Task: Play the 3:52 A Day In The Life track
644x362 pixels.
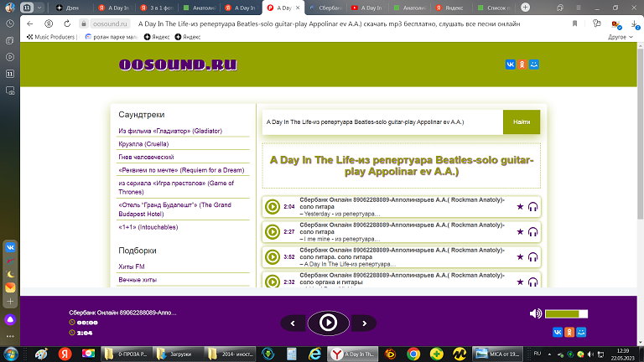Action: (273, 257)
